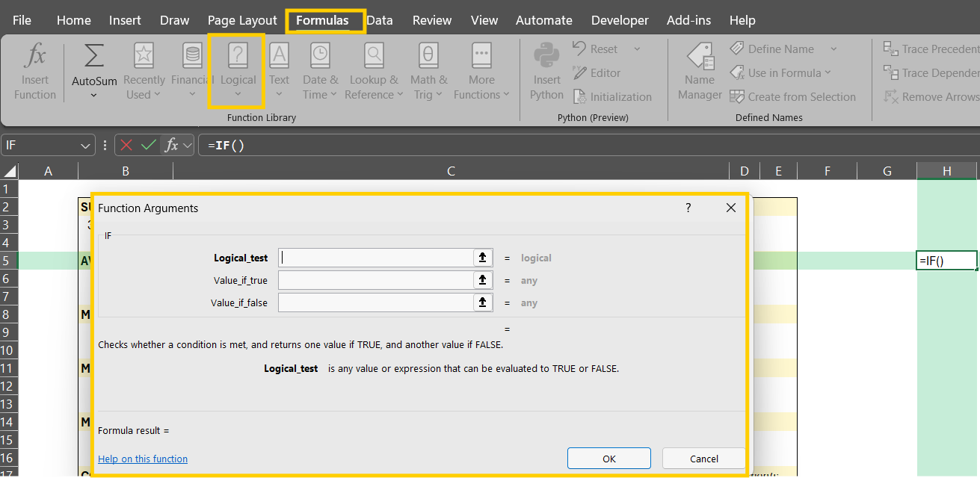Switch to the Insert tab
980x478 pixels.
tap(125, 20)
